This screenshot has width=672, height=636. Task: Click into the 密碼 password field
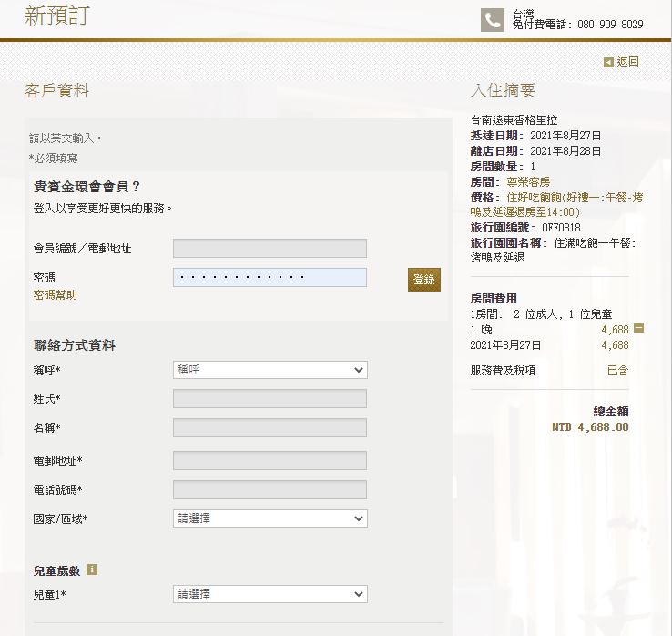(x=270, y=277)
